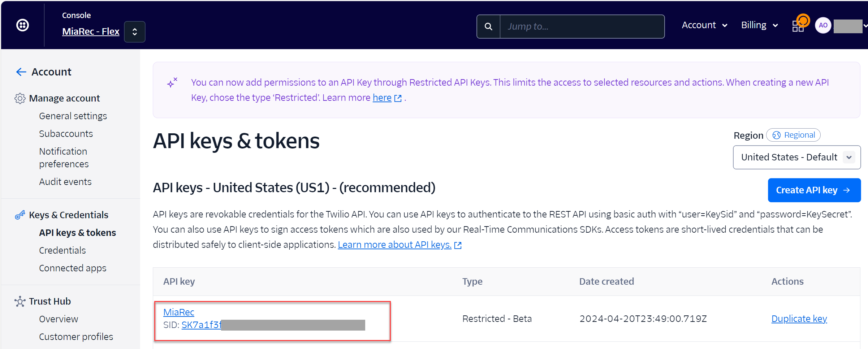868x349 pixels.
Task: Open Trust Hub Overview
Action: pos(59,319)
